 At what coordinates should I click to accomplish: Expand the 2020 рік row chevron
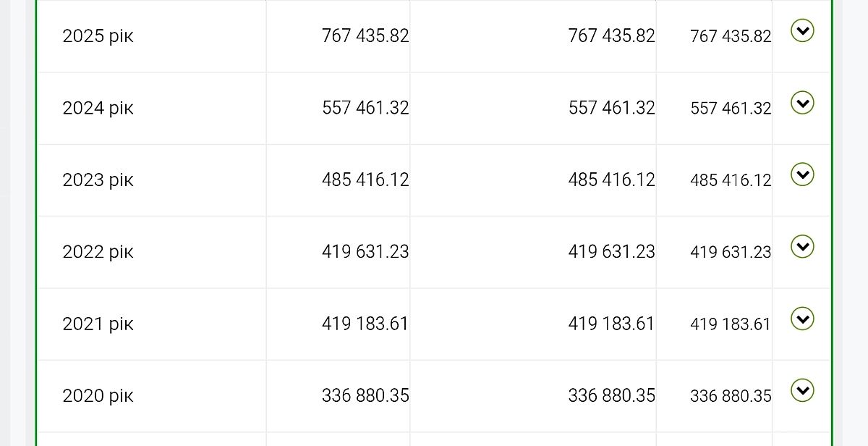point(802,391)
